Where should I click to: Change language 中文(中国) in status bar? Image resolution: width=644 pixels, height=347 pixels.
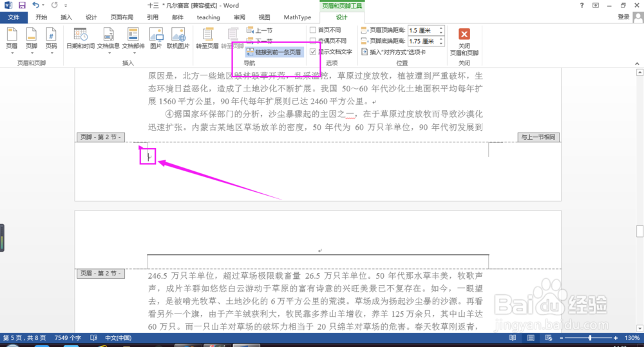(x=118, y=338)
